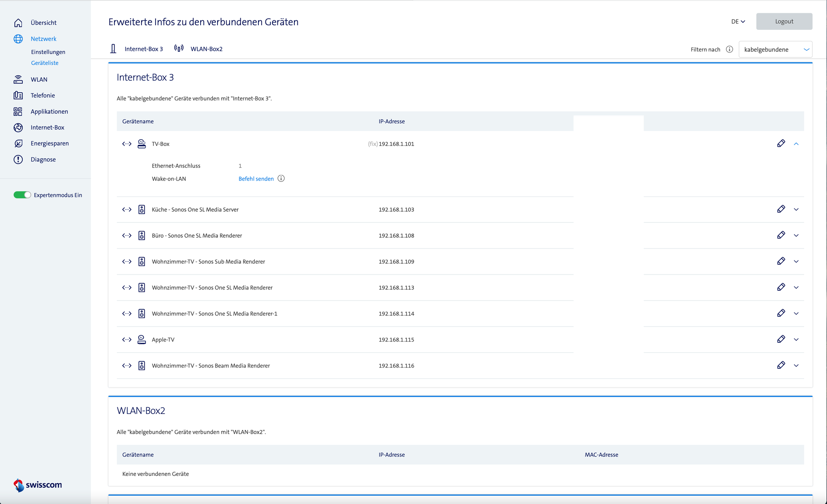Screen dimensions: 827x504
Task: Expand Wohnzimmer-TV Sonos Beam Media Renderer details
Action: click(x=796, y=366)
